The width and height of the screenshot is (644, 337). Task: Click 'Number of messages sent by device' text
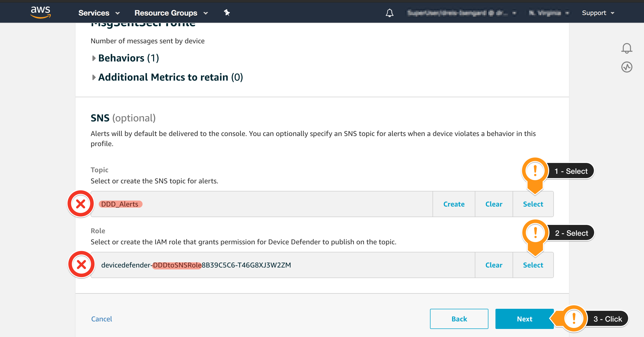148,41
